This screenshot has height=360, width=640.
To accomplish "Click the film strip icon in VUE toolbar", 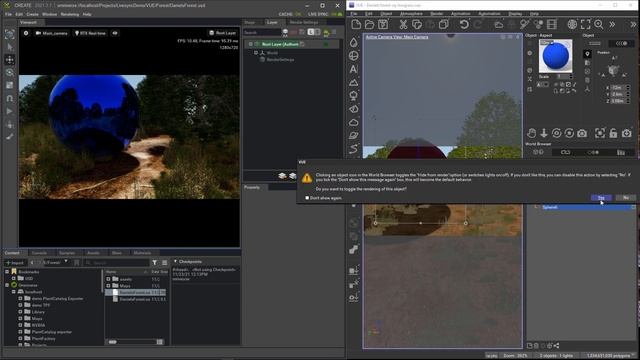I will click(552, 24).
